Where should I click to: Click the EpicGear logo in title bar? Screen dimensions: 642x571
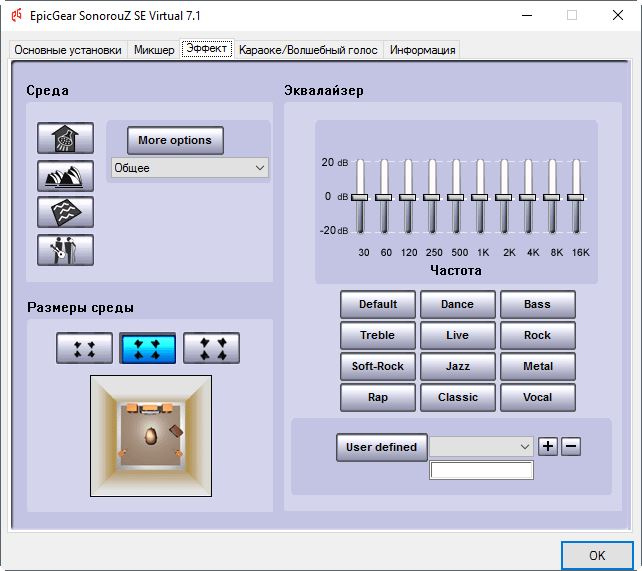click(x=17, y=16)
